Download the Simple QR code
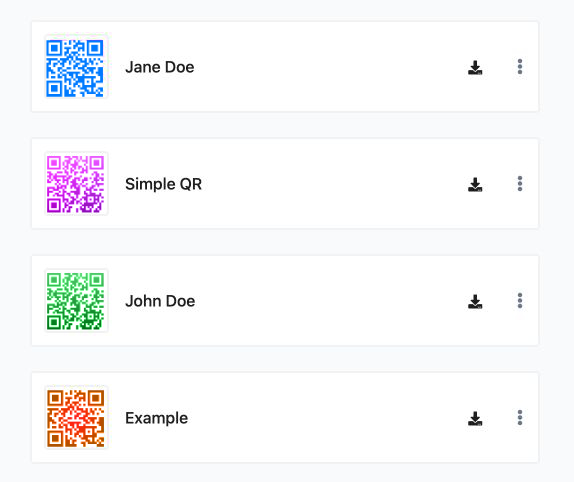Viewport: 574px width, 482px height. [x=475, y=184]
